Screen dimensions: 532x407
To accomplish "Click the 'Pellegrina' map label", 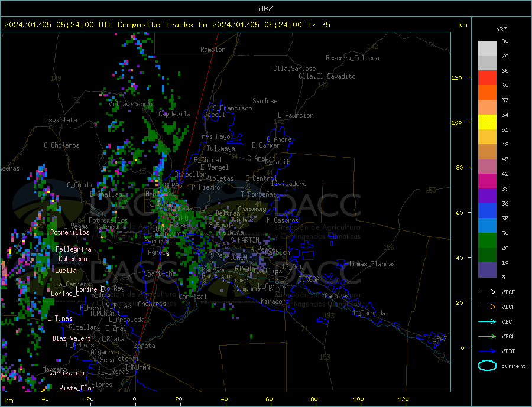I will tap(74, 249).
